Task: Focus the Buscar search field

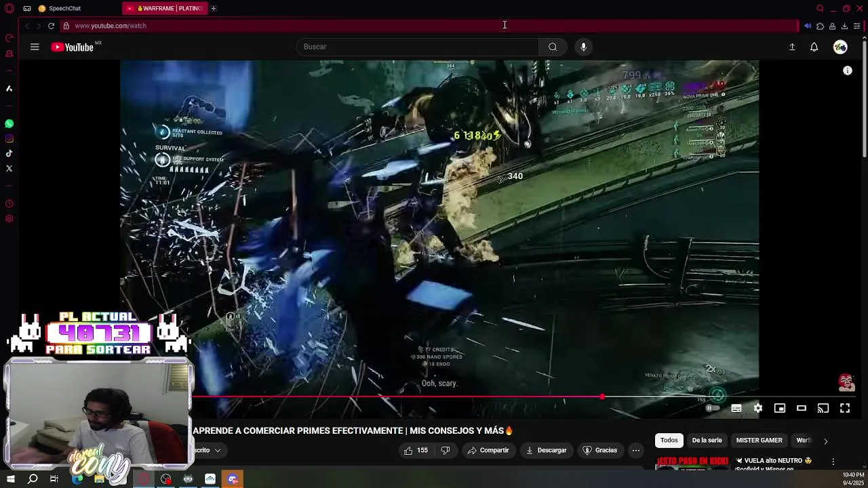Action: 417,47
